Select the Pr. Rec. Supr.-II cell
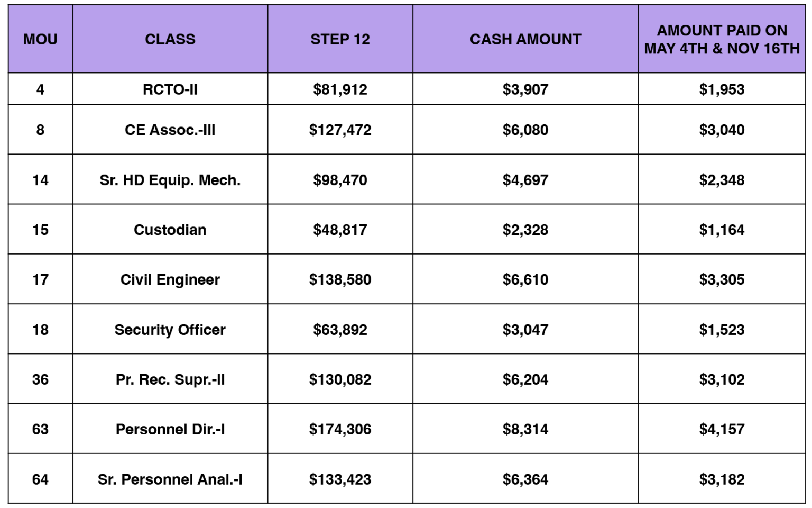The height and width of the screenshot is (508, 812). tap(170, 379)
